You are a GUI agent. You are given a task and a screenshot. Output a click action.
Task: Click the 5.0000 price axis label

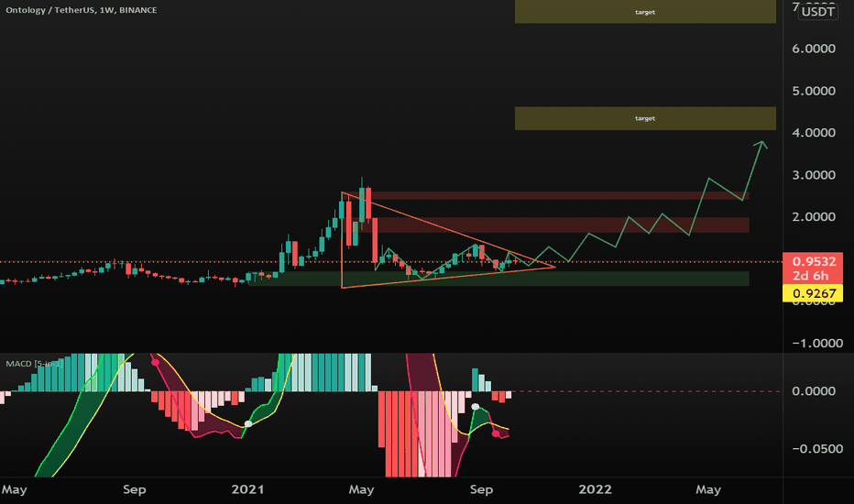813,91
